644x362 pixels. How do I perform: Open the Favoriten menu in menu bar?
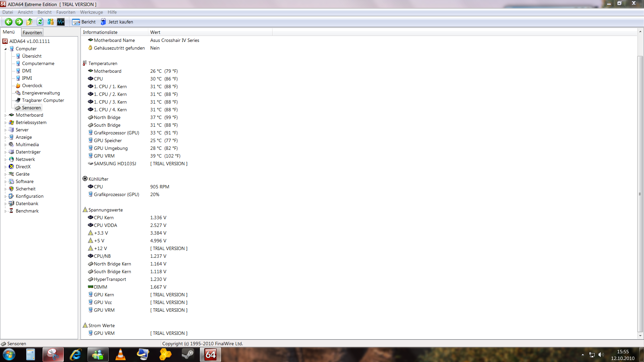pos(66,12)
